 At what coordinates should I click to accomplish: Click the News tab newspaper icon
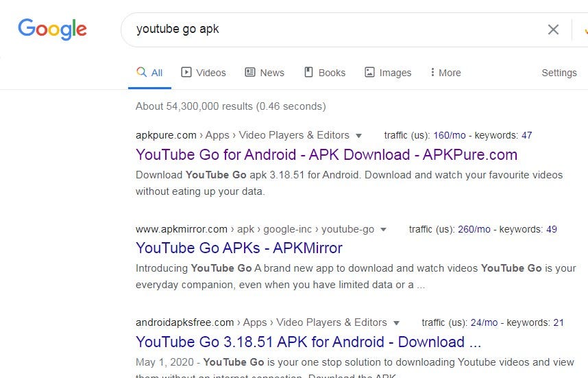(250, 72)
